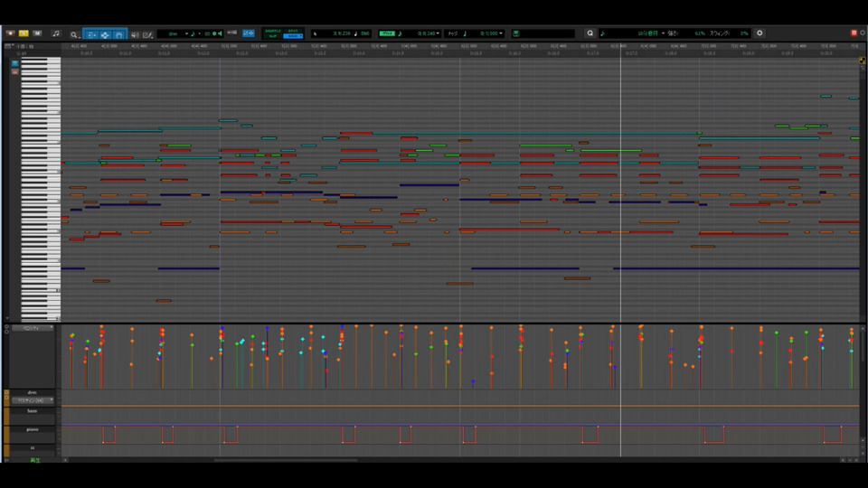Click the blue keyboard view icon

(15, 63)
